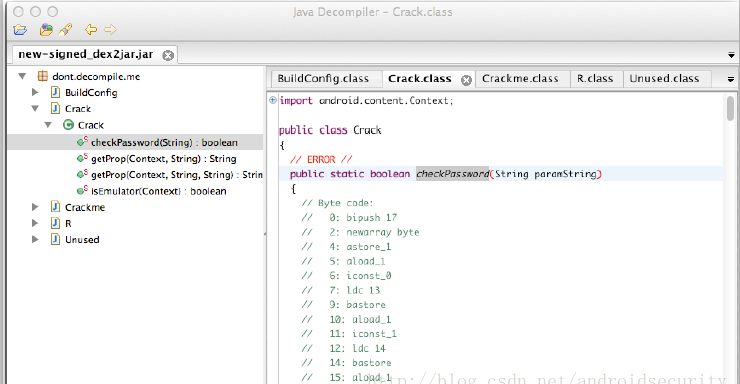Click the Open File folder icon

click(x=20, y=30)
